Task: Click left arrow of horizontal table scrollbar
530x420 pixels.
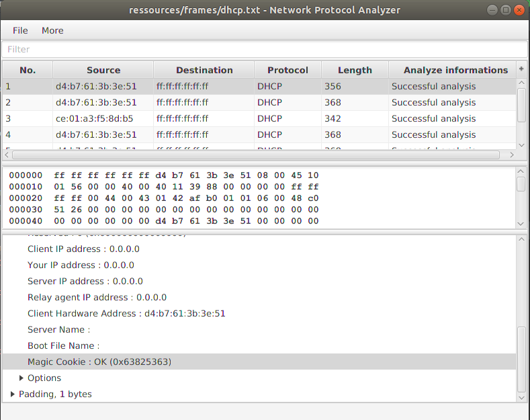Action: 7,155
